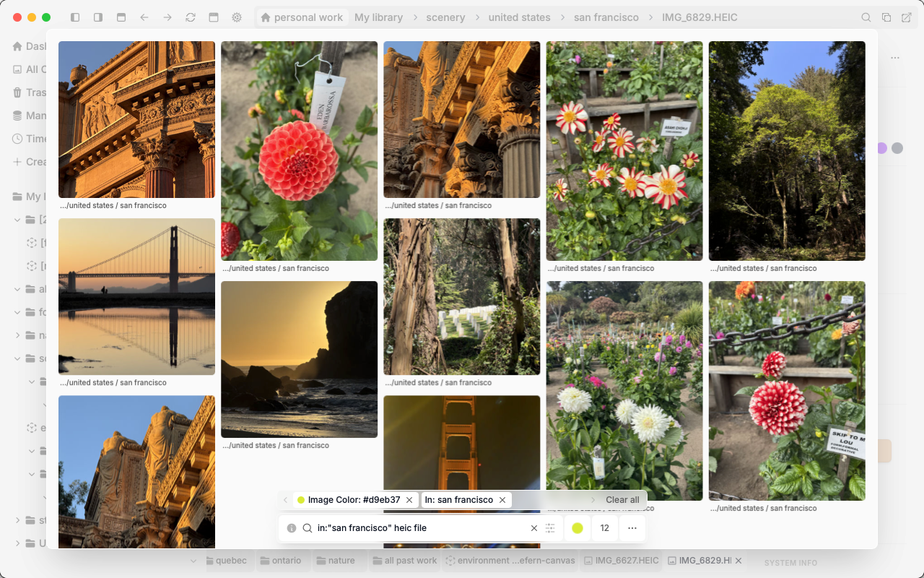Click the info icon beside the search field
Image resolution: width=924 pixels, height=578 pixels.
tap(292, 528)
